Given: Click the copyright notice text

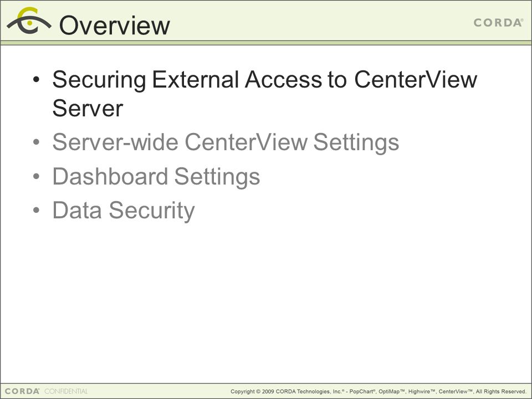Looking at the screenshot, I should click(378, 392).
